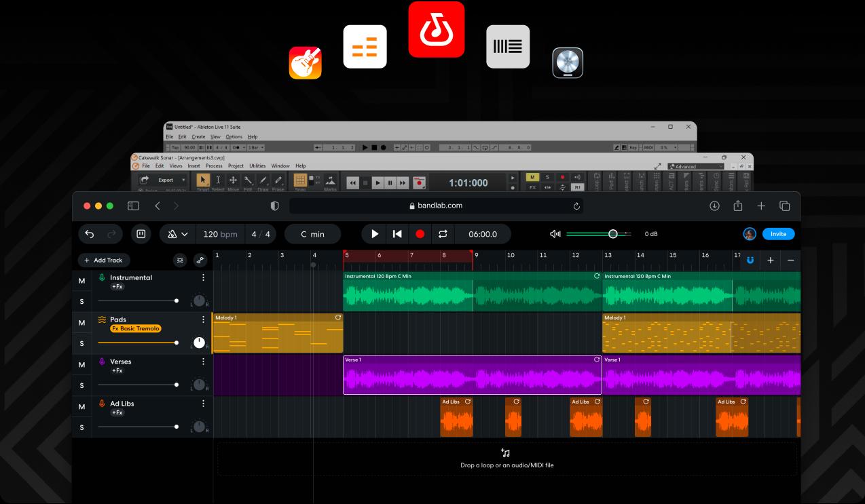
Task: Mute the Pads track
Action: [81, 322]
